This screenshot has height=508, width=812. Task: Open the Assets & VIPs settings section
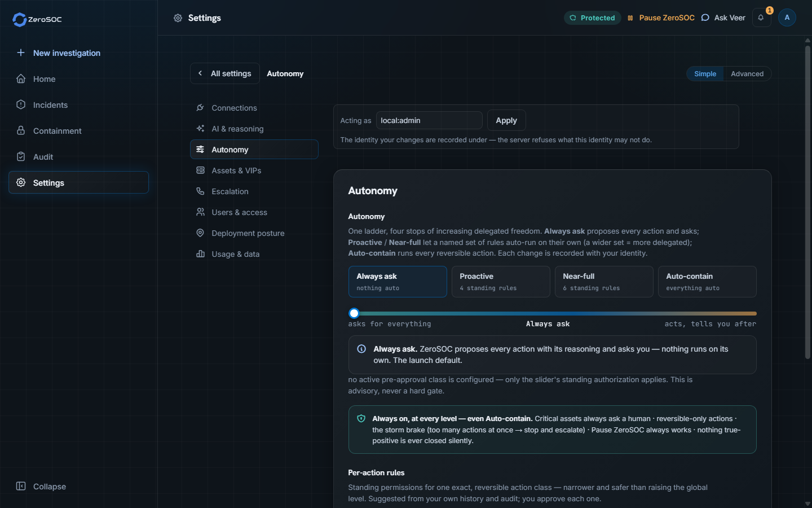click(254, 170)
